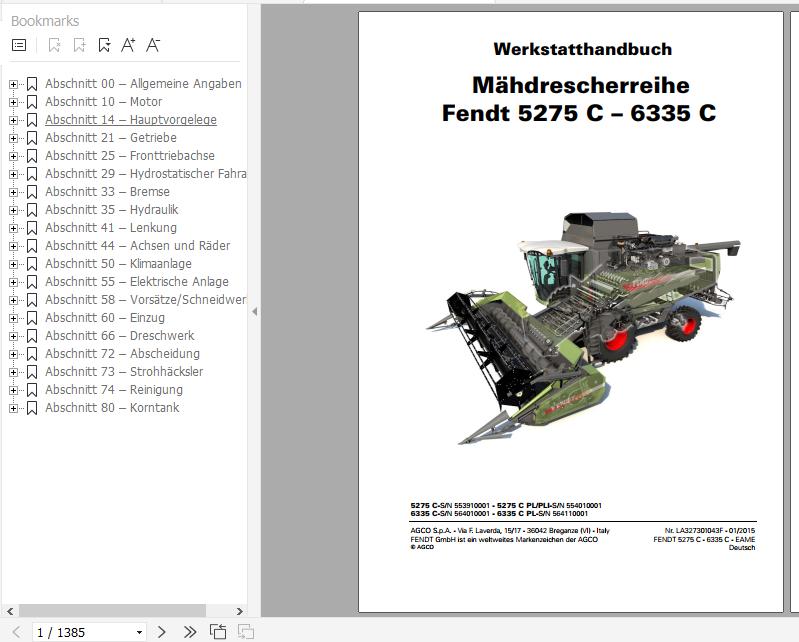Open bookmark Abschnitt 55 – Elektrische Anlage

(137, 282)
